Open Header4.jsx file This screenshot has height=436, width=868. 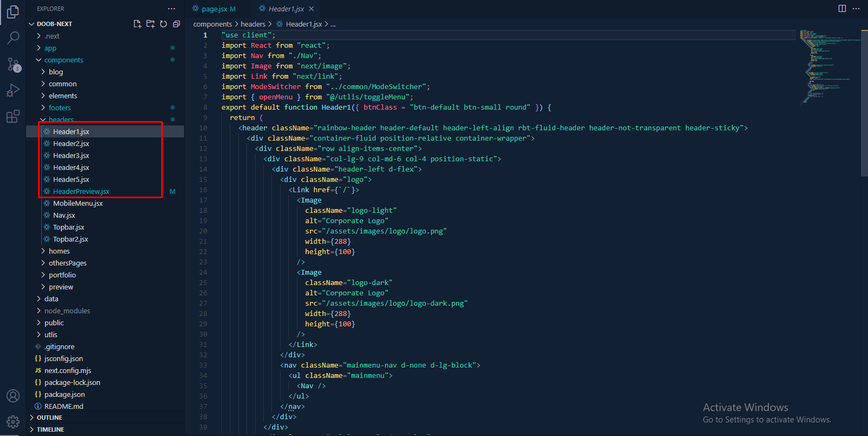pyautogui.click(x=105, y=167)
